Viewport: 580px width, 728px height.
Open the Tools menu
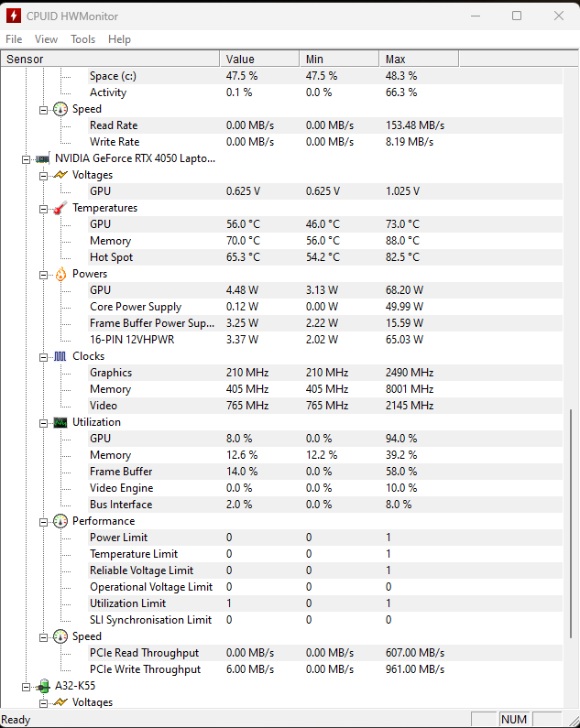pos(82,39)
